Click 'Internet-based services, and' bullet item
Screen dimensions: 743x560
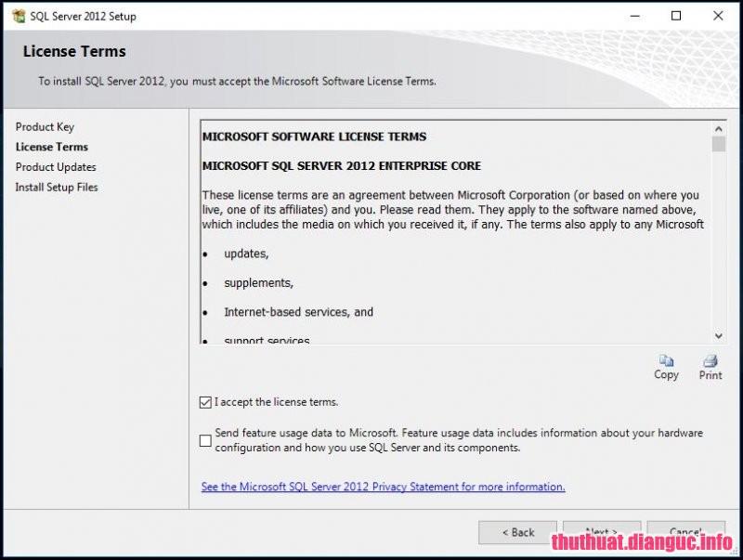298,312
